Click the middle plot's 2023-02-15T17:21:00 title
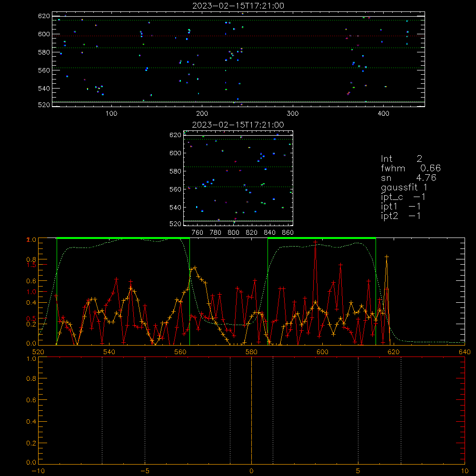Screen dimensions: 476x476 coord(238,125)
